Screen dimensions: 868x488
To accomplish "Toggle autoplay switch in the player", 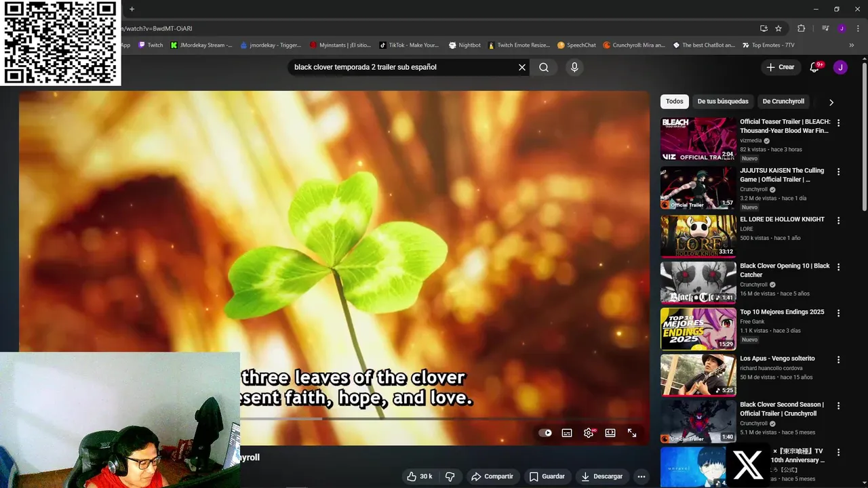I will coord(545,433).
